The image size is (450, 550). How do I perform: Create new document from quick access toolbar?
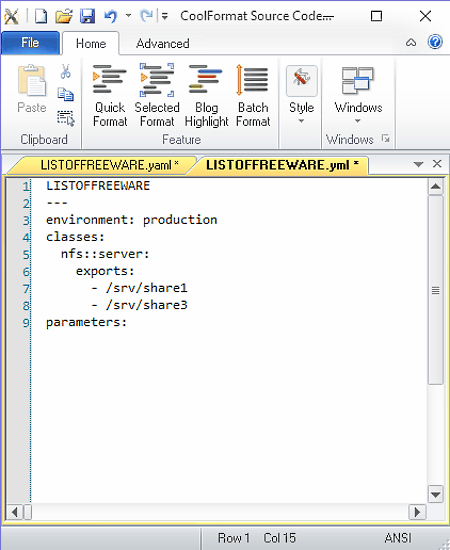[x=41, y=16]
